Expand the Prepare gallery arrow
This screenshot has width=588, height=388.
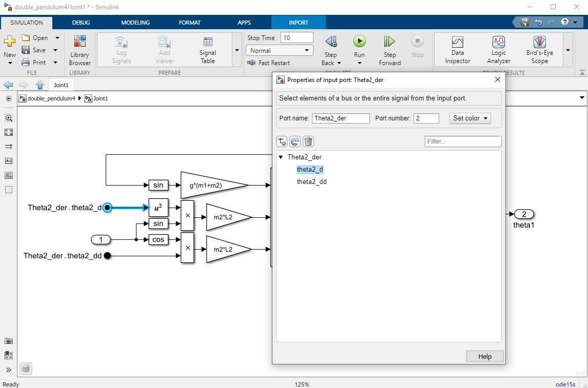tap(237, 50)
